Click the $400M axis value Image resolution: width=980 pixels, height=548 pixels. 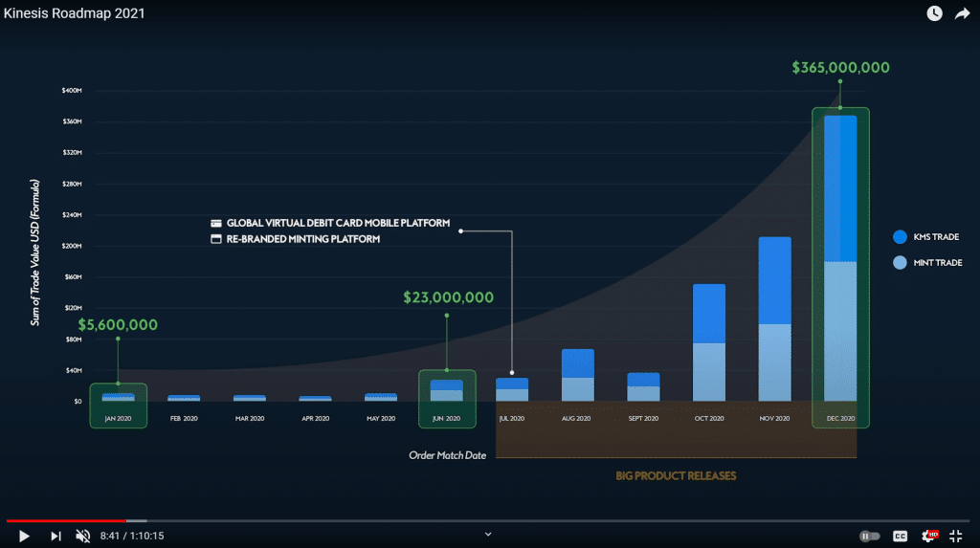[72, 91]
